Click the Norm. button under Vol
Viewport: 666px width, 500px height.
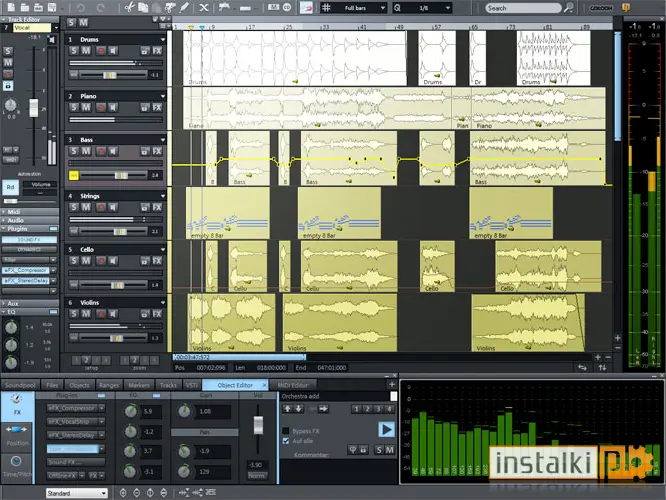click(257, 476)
